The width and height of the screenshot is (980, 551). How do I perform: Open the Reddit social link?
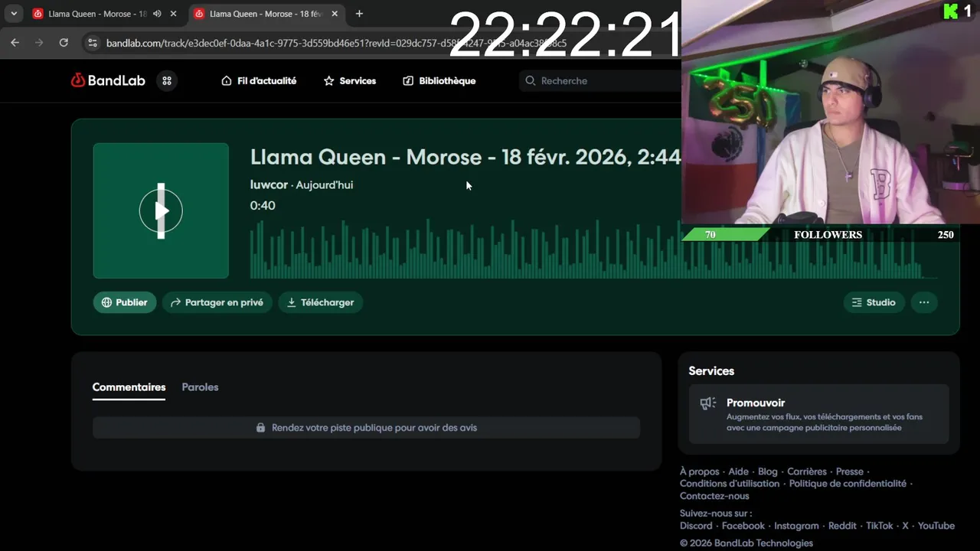click(842, 526)
